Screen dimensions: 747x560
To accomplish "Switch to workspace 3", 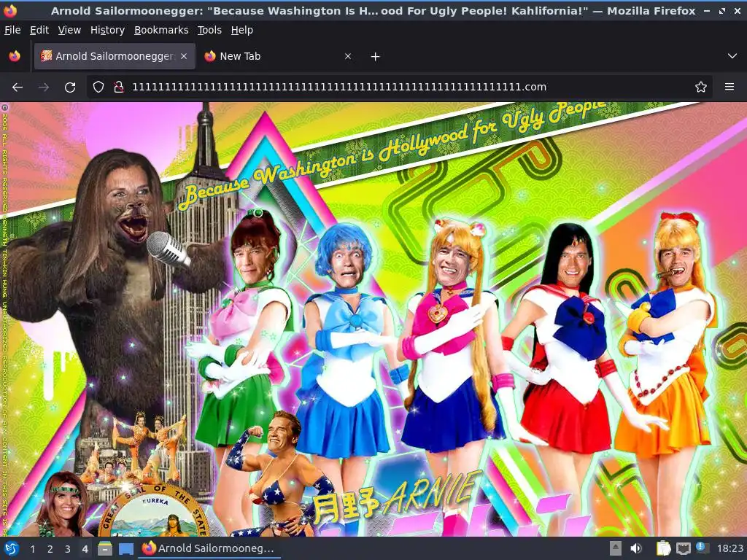I will (x=67, y=549).
